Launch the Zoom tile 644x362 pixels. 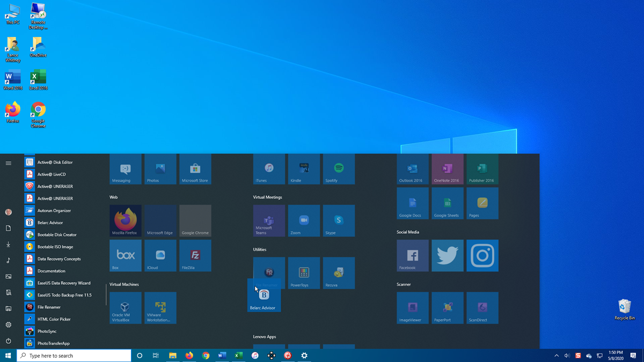[x=304, y=220]
